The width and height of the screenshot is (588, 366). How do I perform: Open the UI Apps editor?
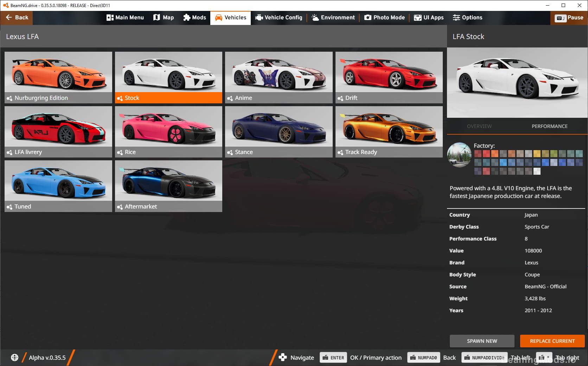point(429,18)
